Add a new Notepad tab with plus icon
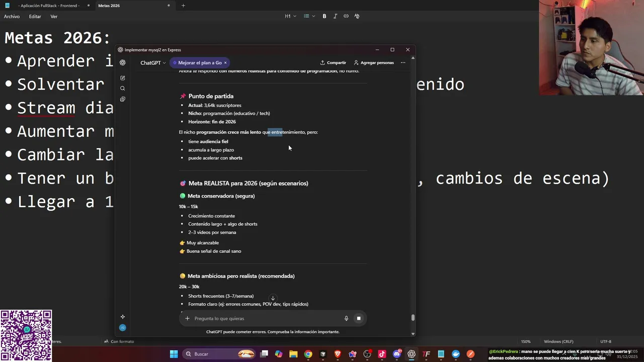Screen dimensions: 644x362 coord(183,6)
